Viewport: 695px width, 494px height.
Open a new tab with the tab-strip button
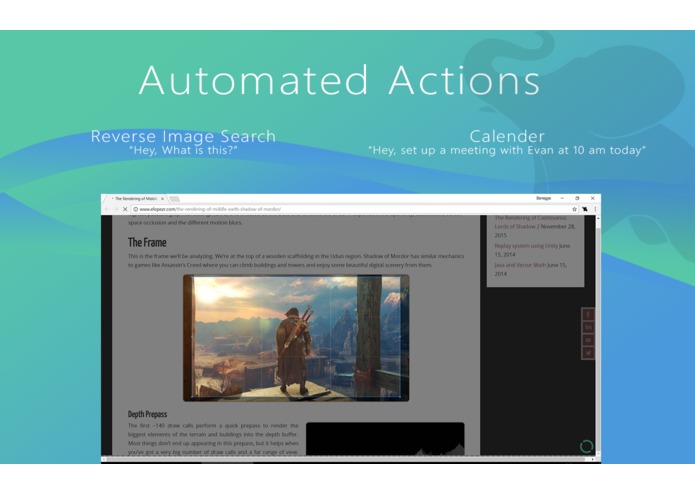175,199
